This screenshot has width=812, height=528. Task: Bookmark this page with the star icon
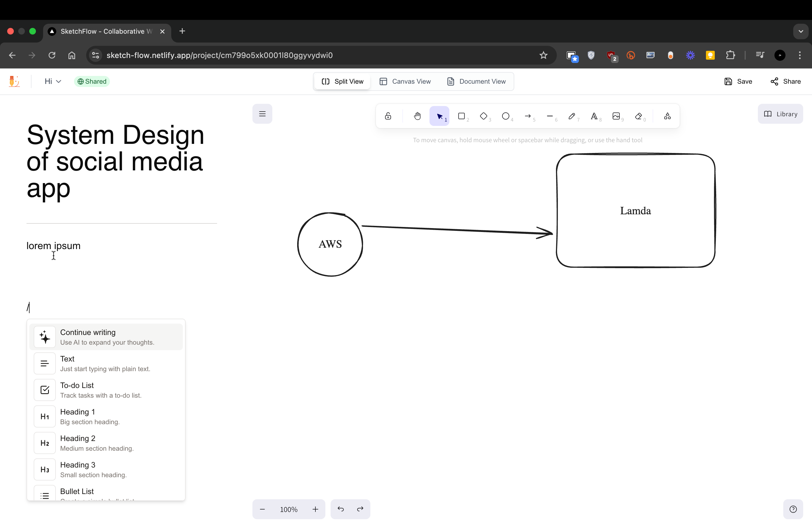click(544, 55)
